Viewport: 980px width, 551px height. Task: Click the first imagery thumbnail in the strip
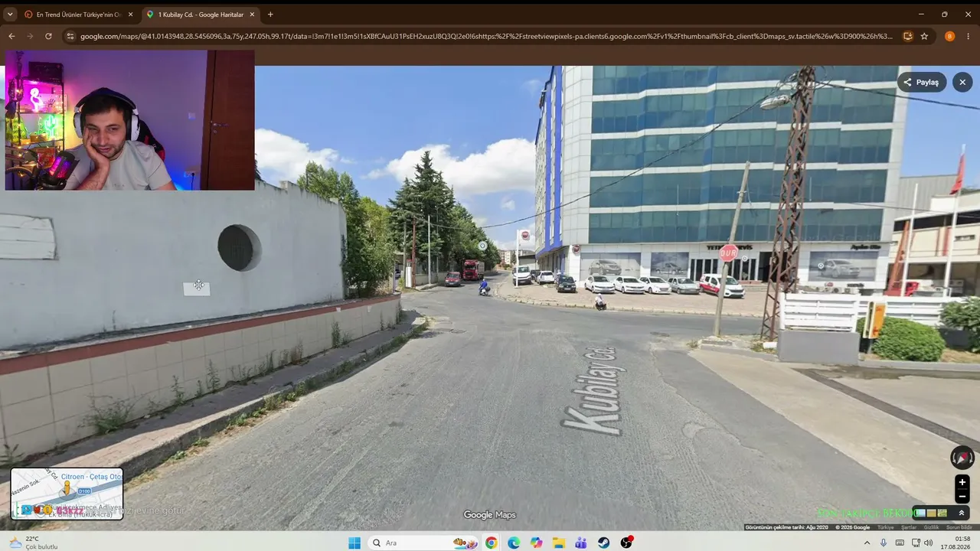921,513
